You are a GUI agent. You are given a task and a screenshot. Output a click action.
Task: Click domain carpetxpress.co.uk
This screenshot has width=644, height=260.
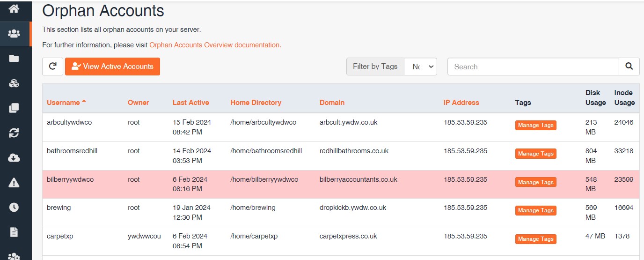coord(348,236)
